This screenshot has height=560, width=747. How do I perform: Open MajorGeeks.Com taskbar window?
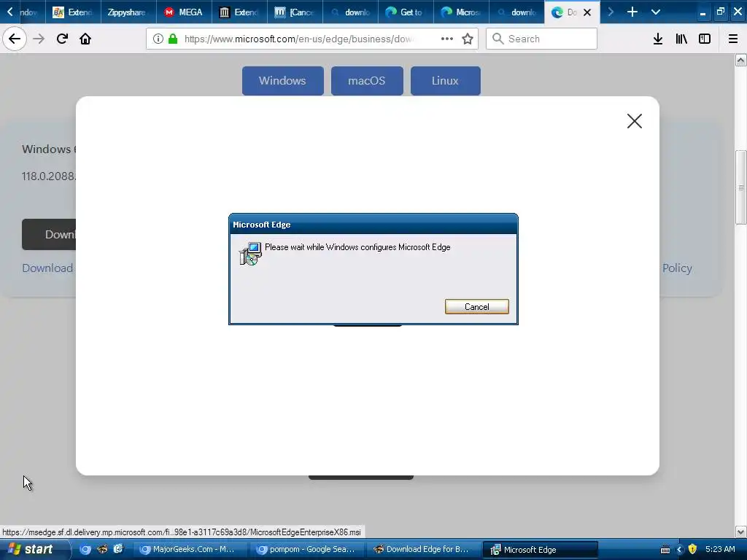(190, 550)
